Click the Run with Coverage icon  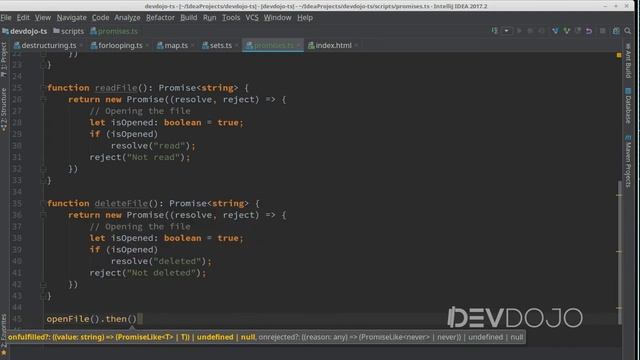pos(542,31)
